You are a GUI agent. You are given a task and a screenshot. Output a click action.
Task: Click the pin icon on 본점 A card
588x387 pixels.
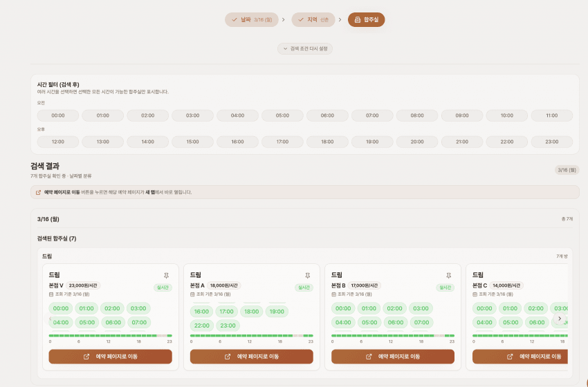coord(307,275)
